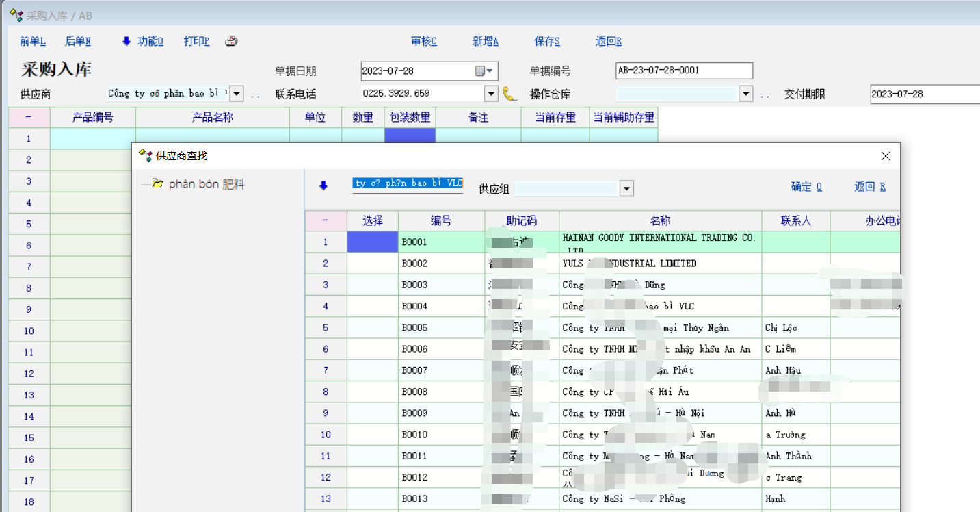The image size is (980, 512).
Task: Click the calendar icon in the 单据日期 field
Action: point(480,71)
